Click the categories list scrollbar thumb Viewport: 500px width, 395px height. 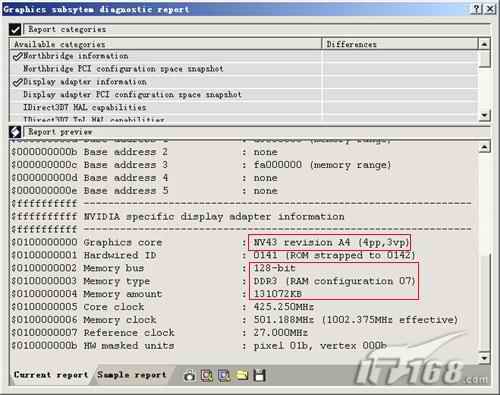(x=484, y=59)
